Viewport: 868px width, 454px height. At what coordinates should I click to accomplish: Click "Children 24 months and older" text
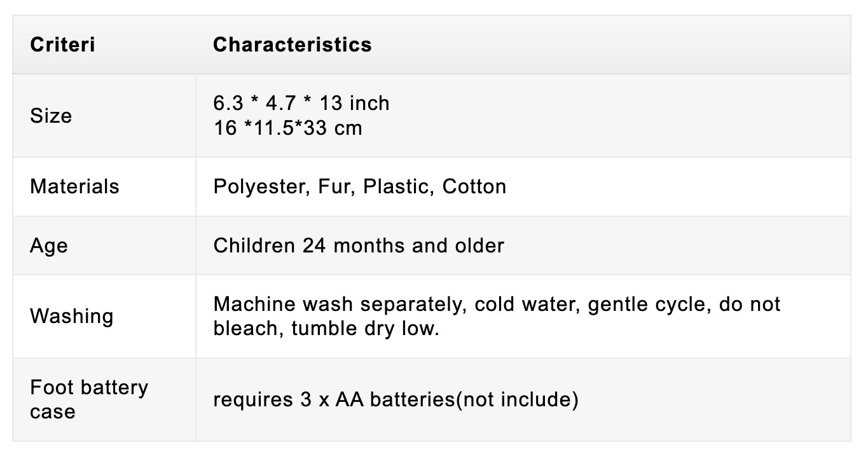point(359,245)
